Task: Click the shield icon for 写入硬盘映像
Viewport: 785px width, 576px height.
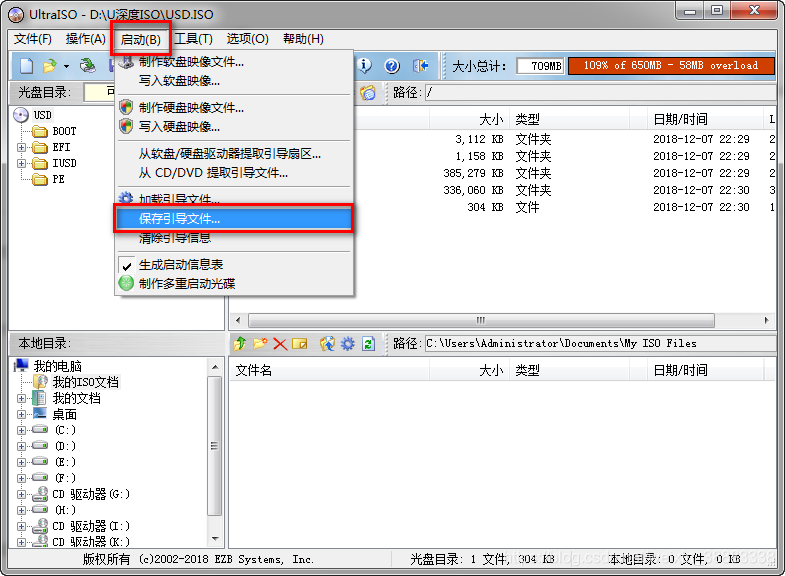Action: tap(126, 126)
